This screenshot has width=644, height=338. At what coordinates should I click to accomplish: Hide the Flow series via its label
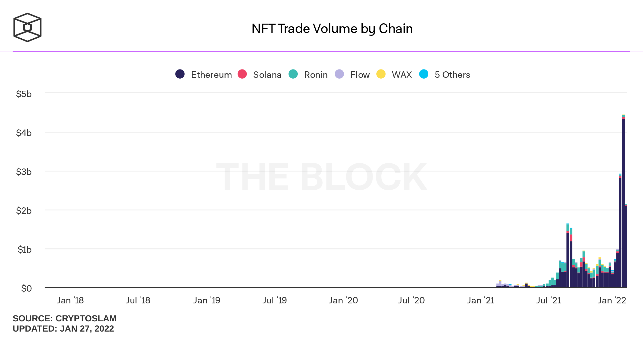(x=360, y=75)
